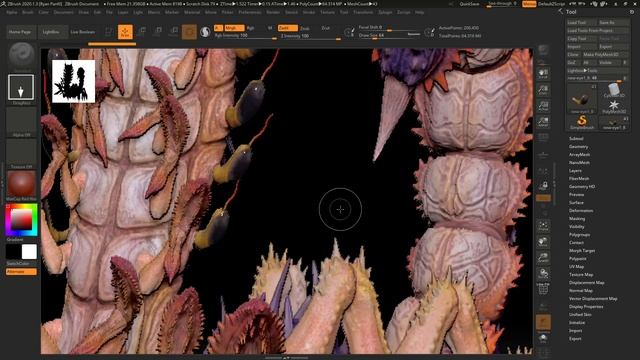This screenshot has width=640, height=360.
Task: Open the Color menu
Action: pyautogui.click(x=43, y=12)
